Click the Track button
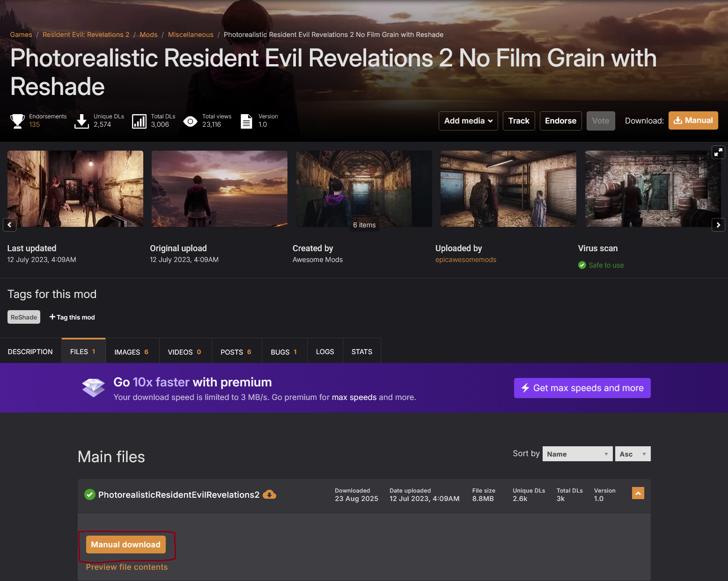 519,121
